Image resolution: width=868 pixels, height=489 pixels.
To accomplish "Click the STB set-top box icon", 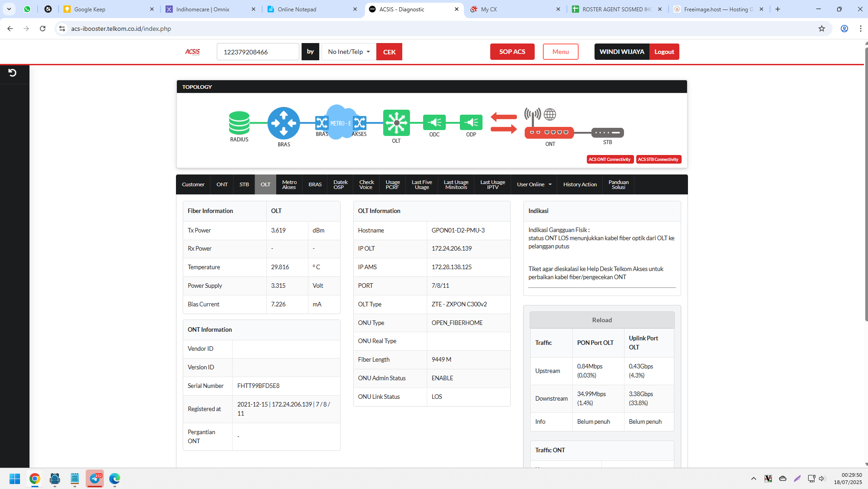I will 608,132.
